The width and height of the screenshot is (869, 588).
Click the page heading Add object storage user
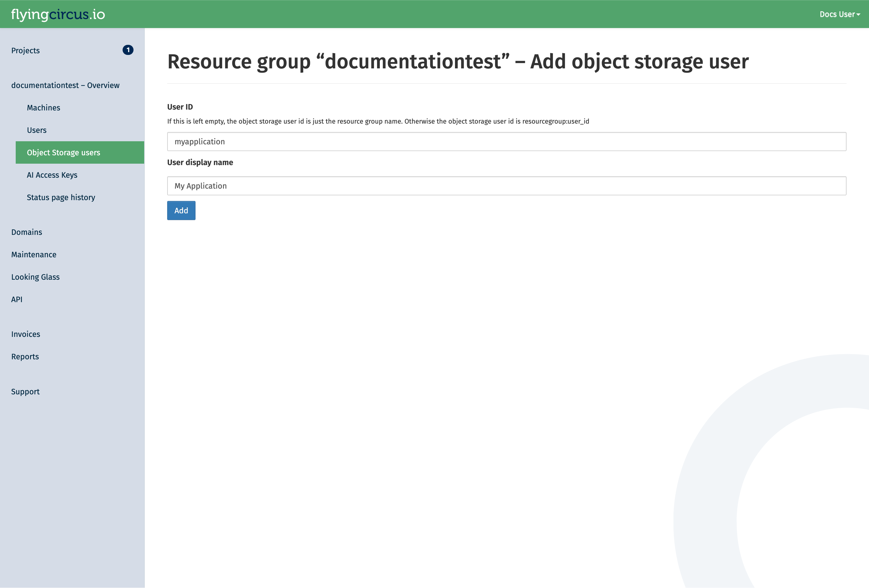(x=458, y=62)
